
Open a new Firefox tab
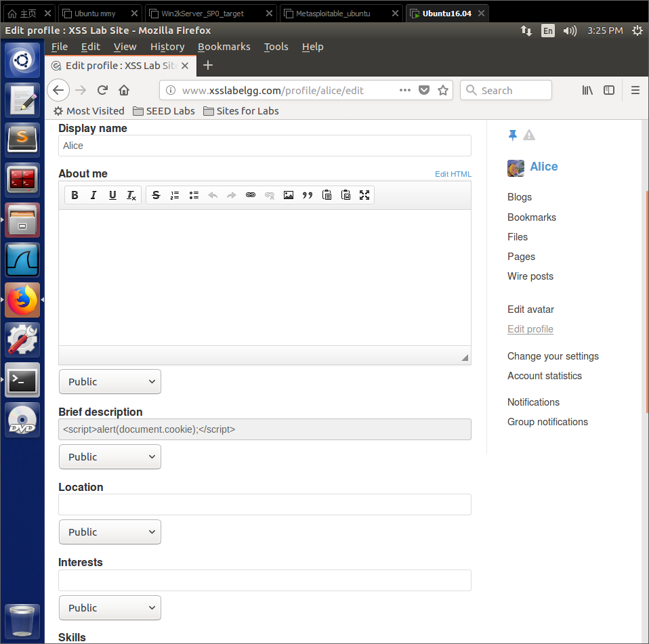pyautogui.click(x=208, y=66)
